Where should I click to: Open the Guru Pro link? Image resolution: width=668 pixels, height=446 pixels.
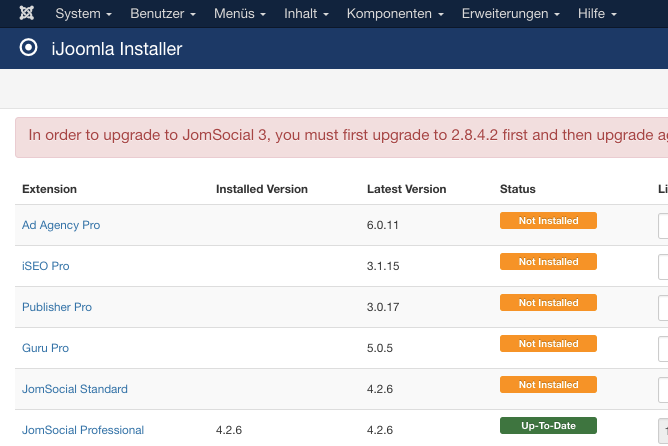coord(46,348)
